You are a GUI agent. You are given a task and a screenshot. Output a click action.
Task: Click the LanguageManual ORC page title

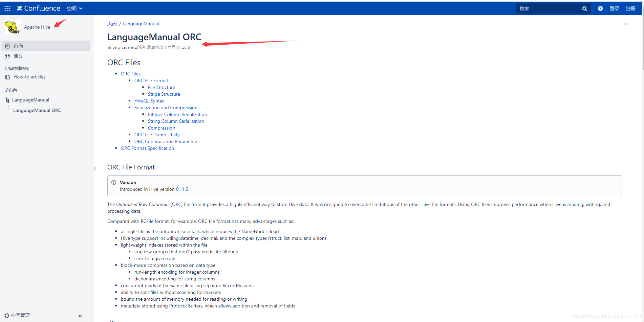pyautogui.click(x=154, y=37)
